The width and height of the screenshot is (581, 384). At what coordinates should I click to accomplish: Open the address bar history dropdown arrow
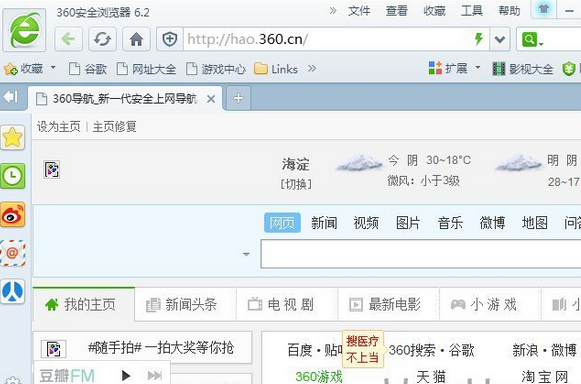point(500,39)
